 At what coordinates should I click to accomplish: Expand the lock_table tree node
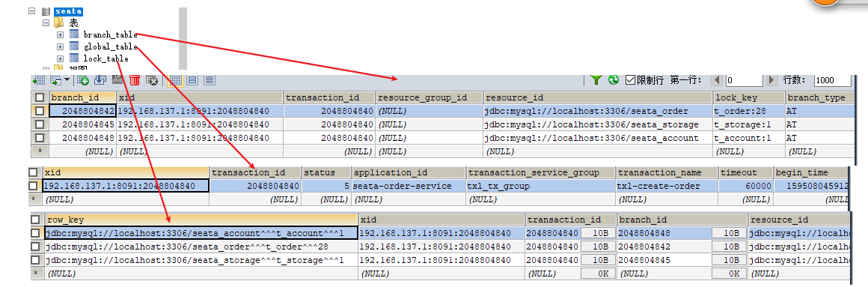tap(61, 58)
